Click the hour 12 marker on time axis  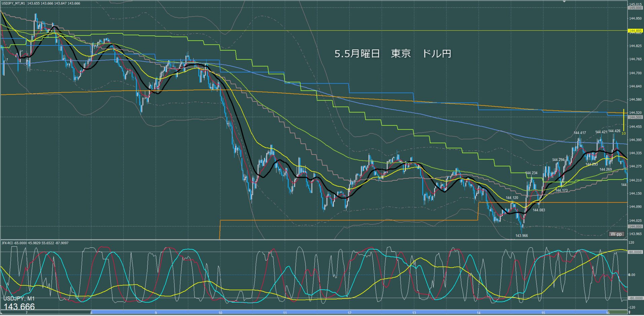[x=349, y=313]
